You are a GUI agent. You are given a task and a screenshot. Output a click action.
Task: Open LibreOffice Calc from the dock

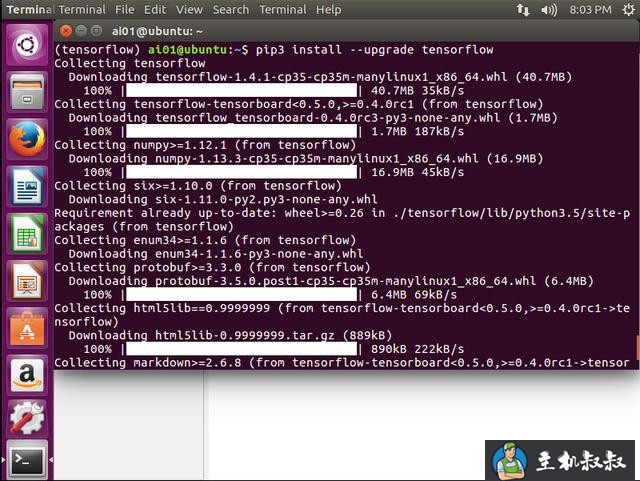click(x=27, y=234)
